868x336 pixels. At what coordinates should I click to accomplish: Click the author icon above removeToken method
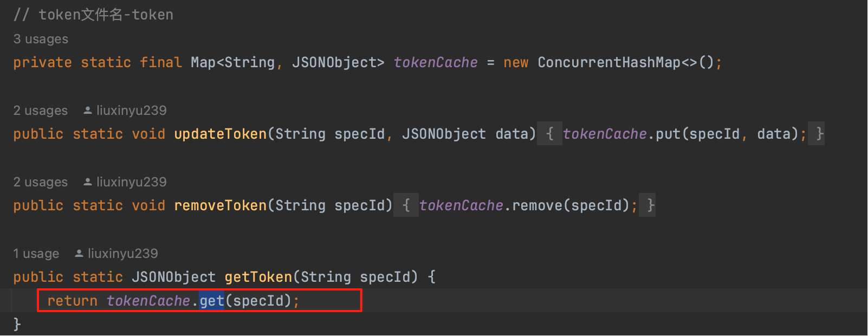coord(87,182)
